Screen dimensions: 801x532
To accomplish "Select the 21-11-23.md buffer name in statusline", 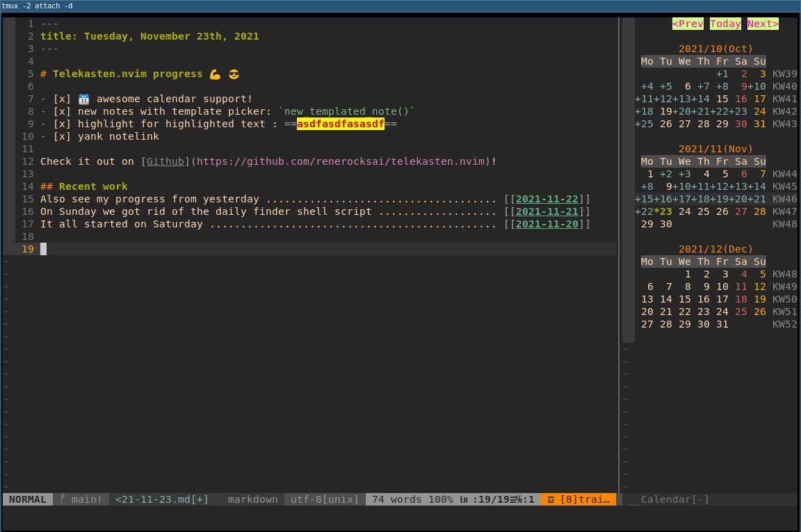I will 161,499.
